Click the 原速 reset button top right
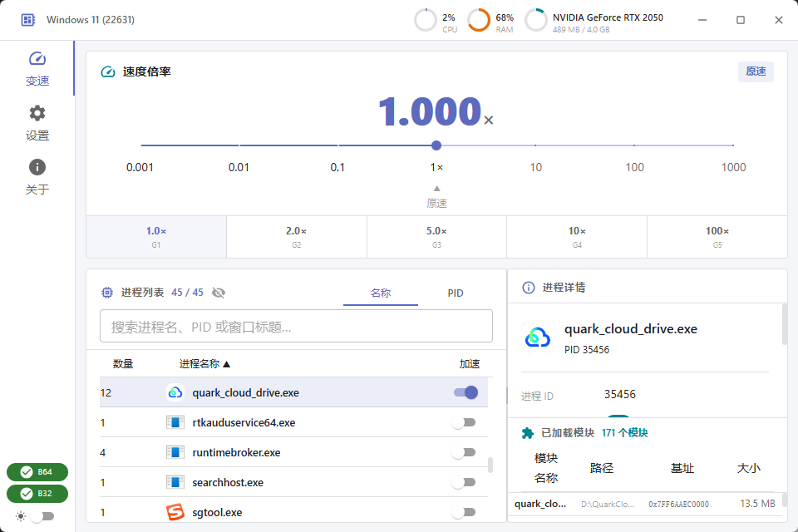This screenshot has height=532, width=798. [756, 71]
